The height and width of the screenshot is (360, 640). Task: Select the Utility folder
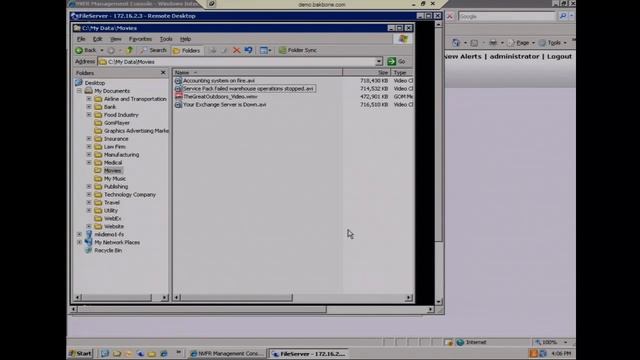tap(111, 211)
